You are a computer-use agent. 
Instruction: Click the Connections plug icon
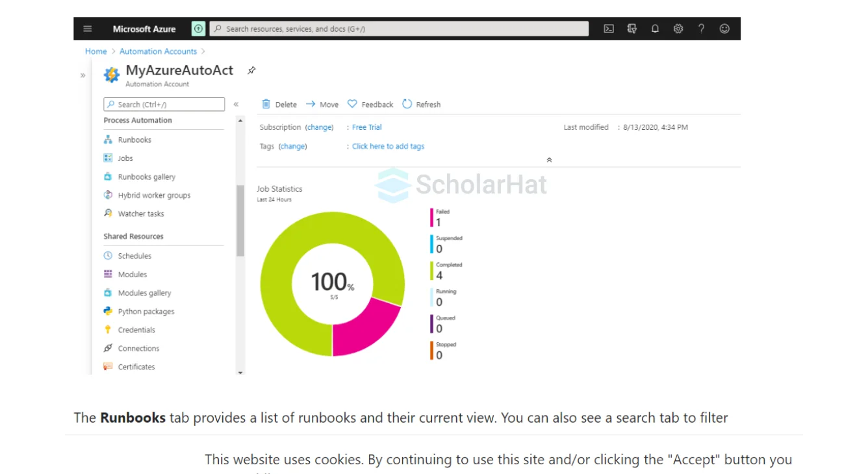point(108,348)
